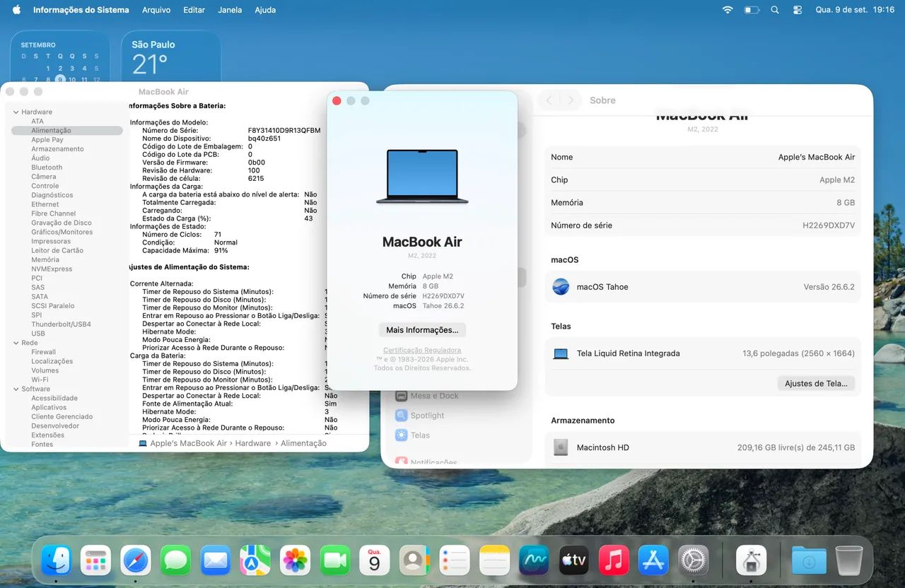The height and width of the screenshot is (588, 905).
Task: Collapse the Hardware section in sidebar
Action: pyautogui.click(x=16, y=112)
